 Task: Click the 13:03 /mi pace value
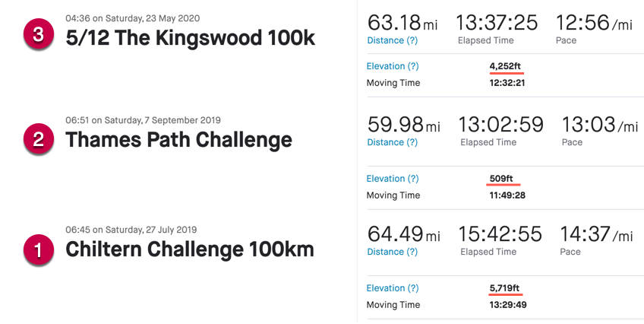(x=600, y=125)
